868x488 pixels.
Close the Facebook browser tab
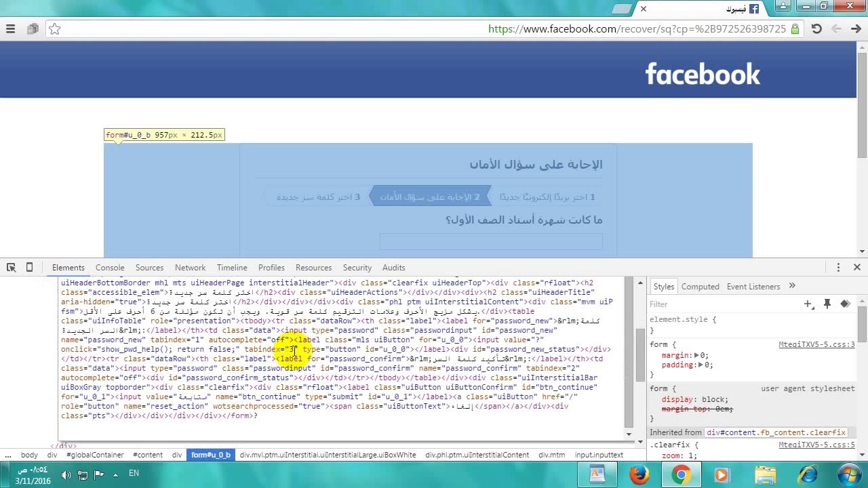pyautogui.click(x=644, y=9)
